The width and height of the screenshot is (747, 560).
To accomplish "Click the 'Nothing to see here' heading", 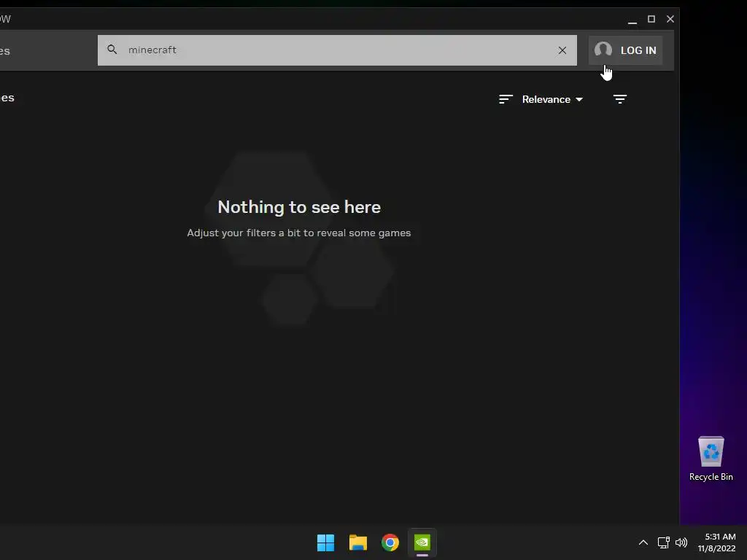I will [x=299, y=207].
